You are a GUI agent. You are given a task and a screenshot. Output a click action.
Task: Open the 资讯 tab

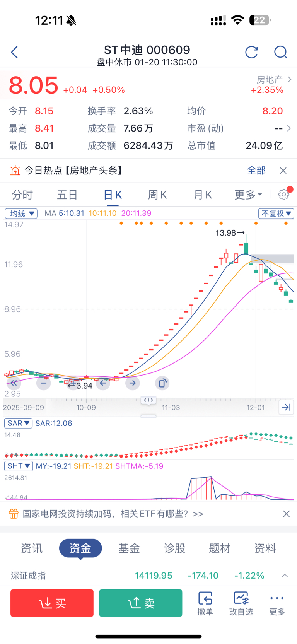coord(32,548)
